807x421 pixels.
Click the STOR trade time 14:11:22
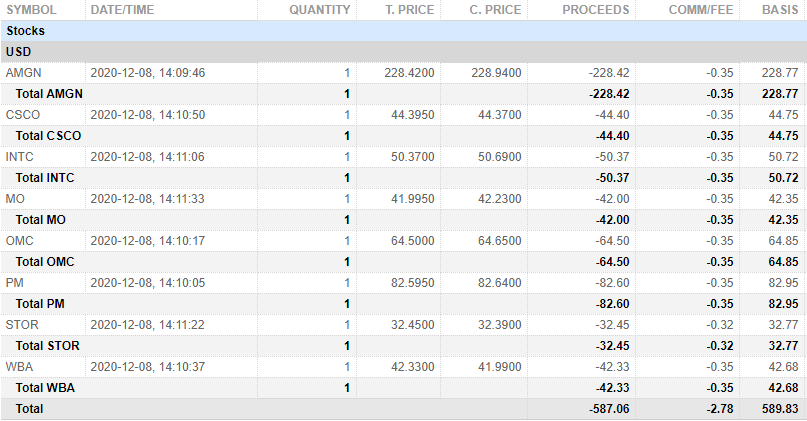pos(182,325)
